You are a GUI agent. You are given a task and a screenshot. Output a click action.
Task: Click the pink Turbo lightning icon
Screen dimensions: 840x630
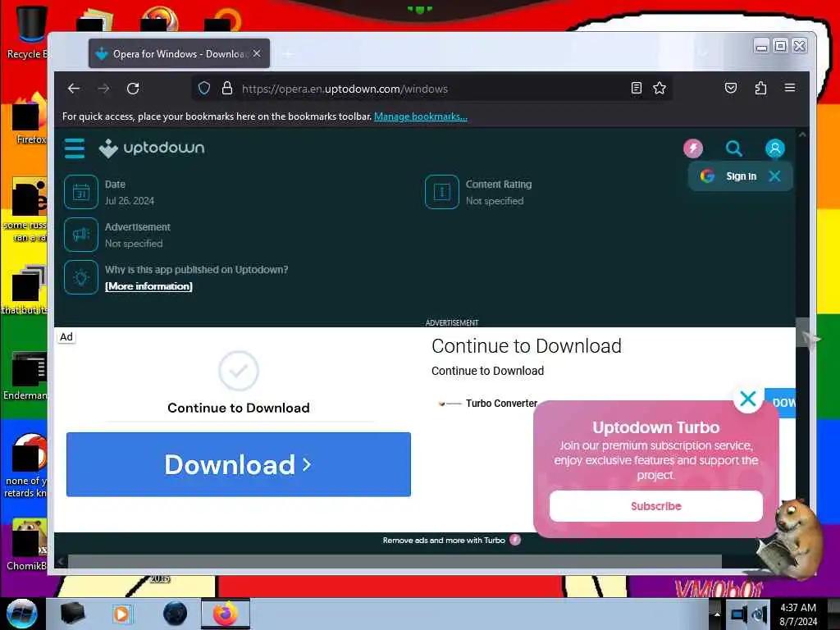click(692, 148)
